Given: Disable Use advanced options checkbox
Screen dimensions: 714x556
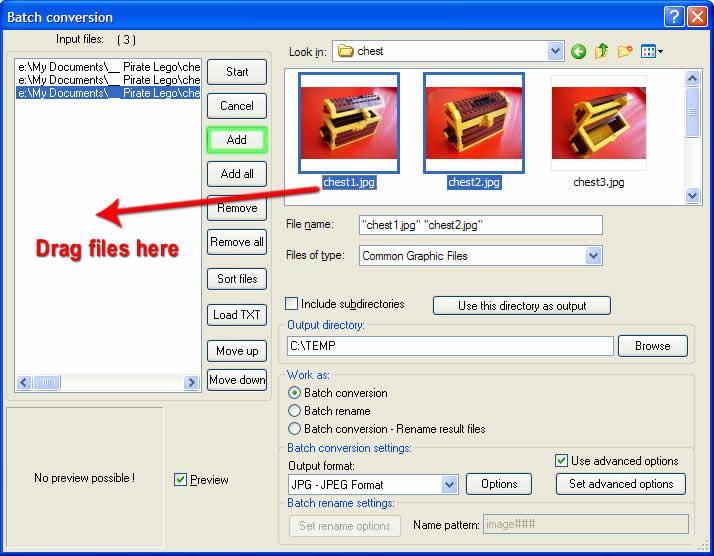Looking at the screenshot, I should [561, 460].
